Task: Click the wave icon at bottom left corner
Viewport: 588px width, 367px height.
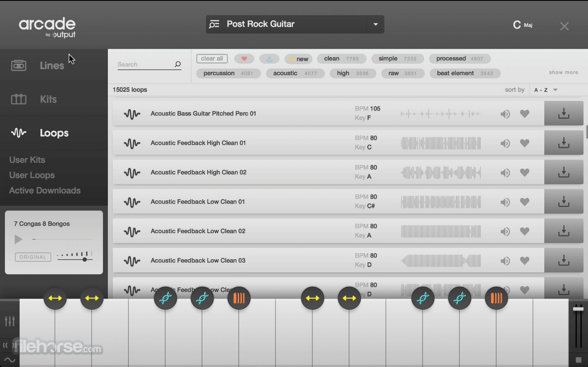Action: click(9, 360)
